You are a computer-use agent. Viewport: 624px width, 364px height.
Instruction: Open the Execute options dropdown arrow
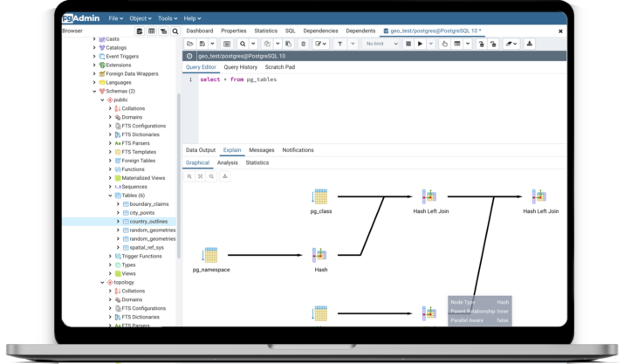[430, 44]
